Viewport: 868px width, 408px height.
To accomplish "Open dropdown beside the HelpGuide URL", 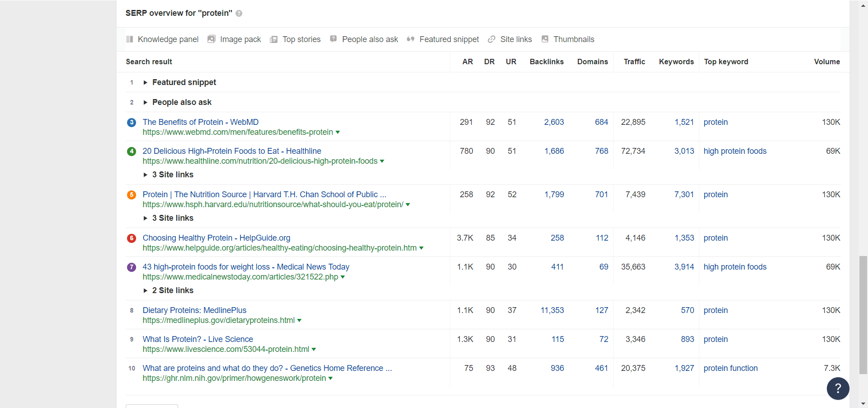I will (x=421, y=248).
